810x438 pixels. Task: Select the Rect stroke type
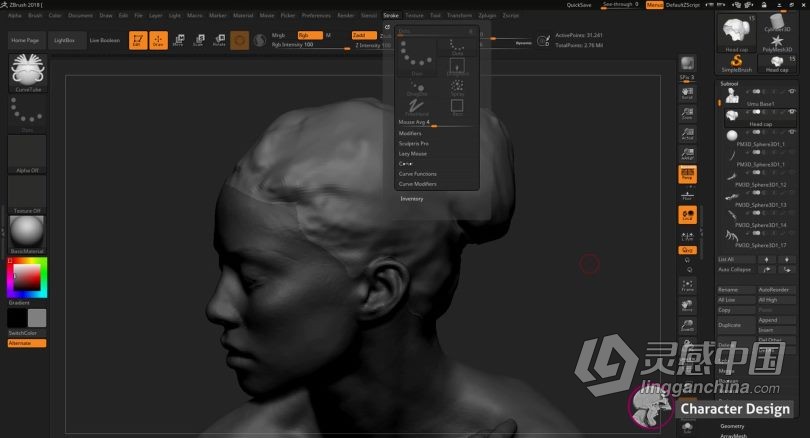457,107
